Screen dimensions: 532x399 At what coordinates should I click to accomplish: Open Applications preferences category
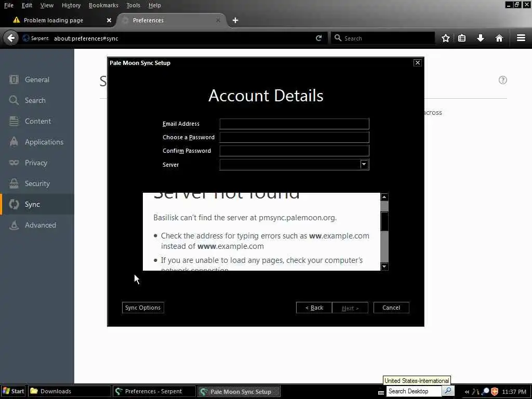[37, 142]
